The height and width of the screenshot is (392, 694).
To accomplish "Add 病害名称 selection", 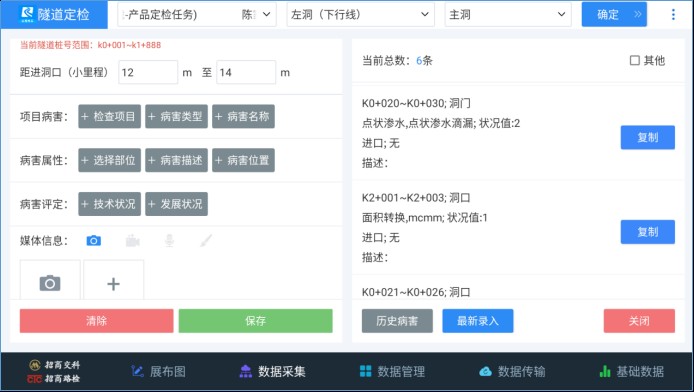I will [x=243, y=116].
